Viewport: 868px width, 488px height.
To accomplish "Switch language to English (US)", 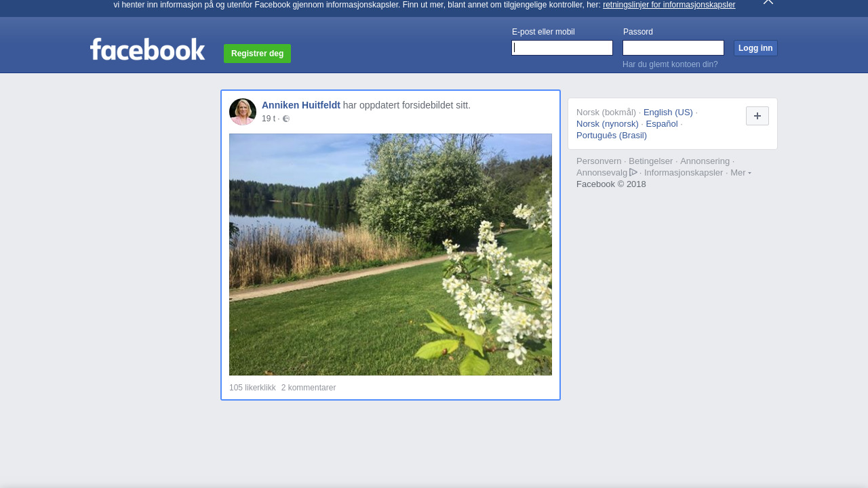I will click(667, 113).
